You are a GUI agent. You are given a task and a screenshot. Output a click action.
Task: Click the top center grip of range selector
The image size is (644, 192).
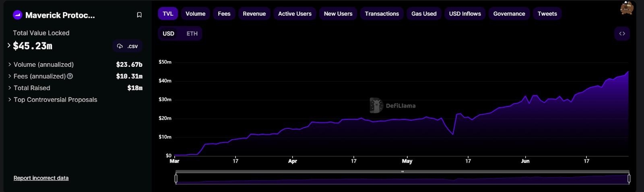402,171
